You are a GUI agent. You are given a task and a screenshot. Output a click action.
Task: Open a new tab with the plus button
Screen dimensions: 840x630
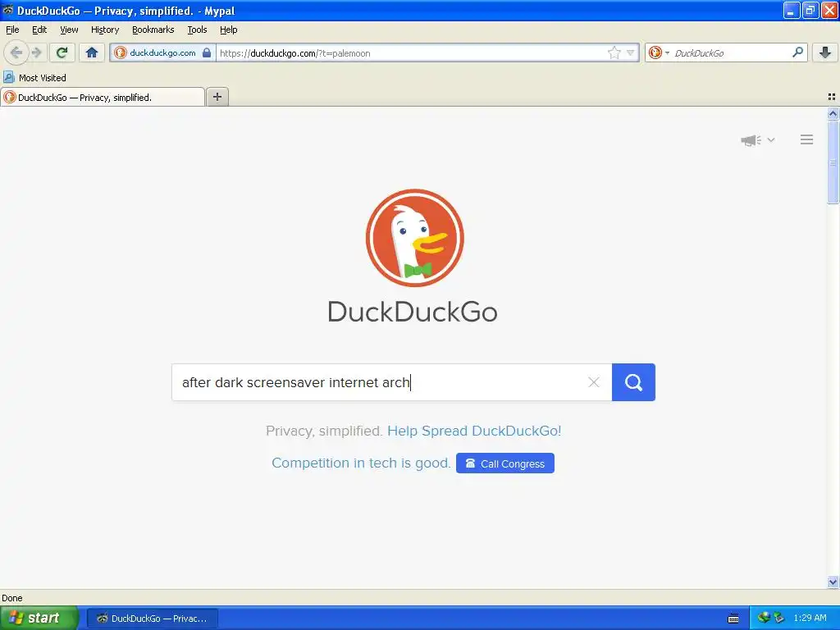217,97
